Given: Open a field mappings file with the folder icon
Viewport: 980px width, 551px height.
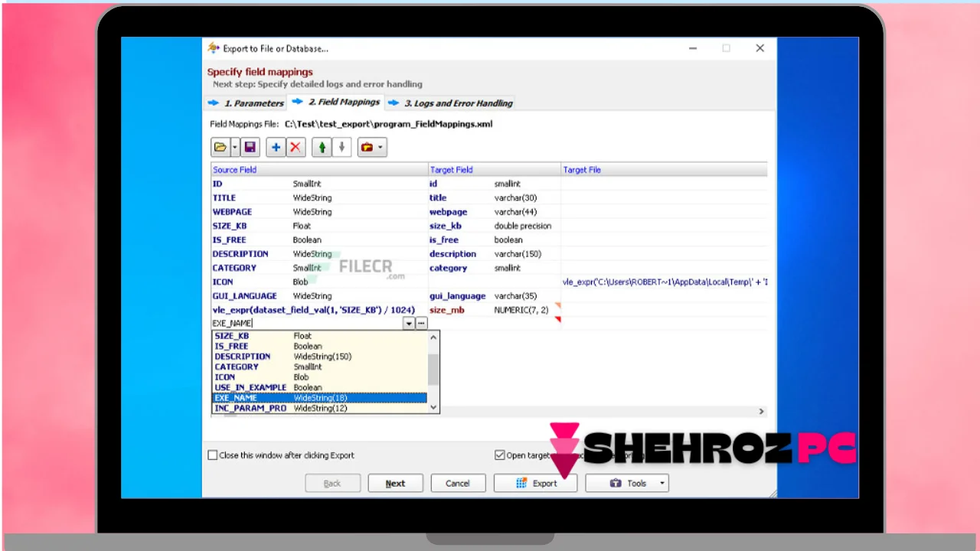Looking at the screenshot, I should click(220, 148).
